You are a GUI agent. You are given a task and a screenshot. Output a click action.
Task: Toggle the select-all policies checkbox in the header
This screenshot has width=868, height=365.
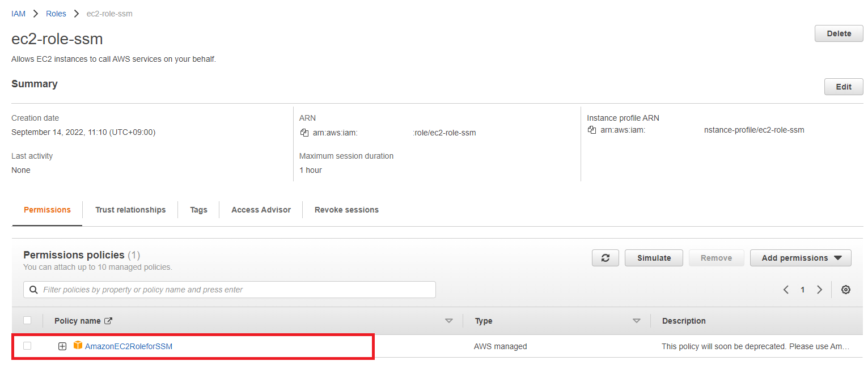coord(27,320)
